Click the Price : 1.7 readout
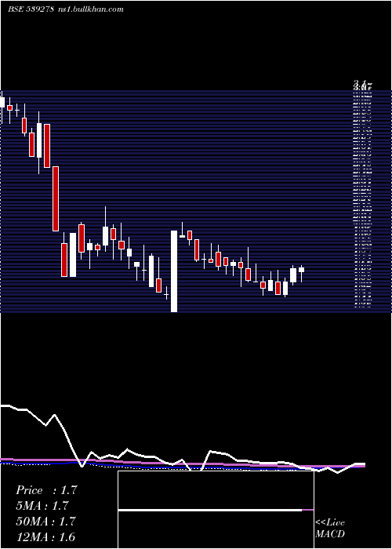This screenshot has height=549, width=392. point(46,490)
